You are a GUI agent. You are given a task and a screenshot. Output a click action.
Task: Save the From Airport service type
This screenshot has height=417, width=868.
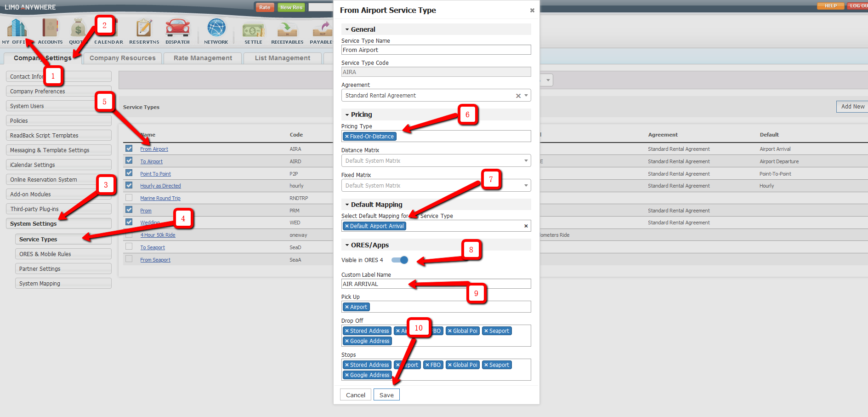click(x=386, y=394)
